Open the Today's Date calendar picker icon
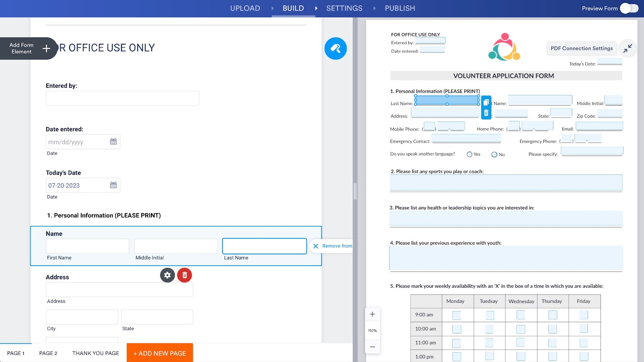The width and height of the screenshot is (644, 362). point(114,185)
